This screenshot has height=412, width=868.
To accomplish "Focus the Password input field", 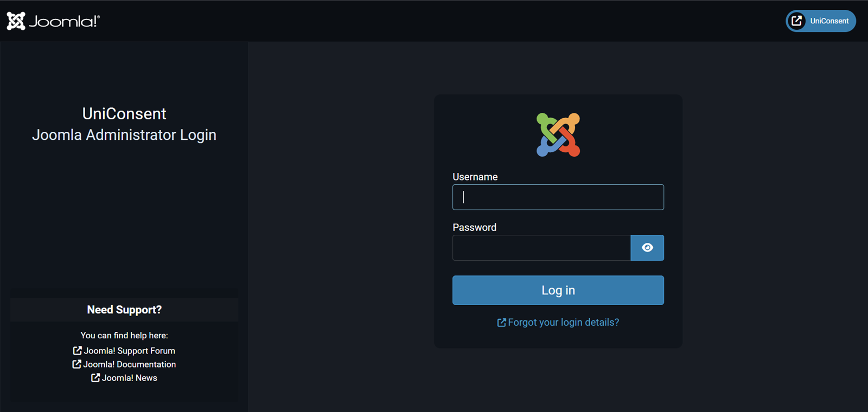I will coord(541,248).
